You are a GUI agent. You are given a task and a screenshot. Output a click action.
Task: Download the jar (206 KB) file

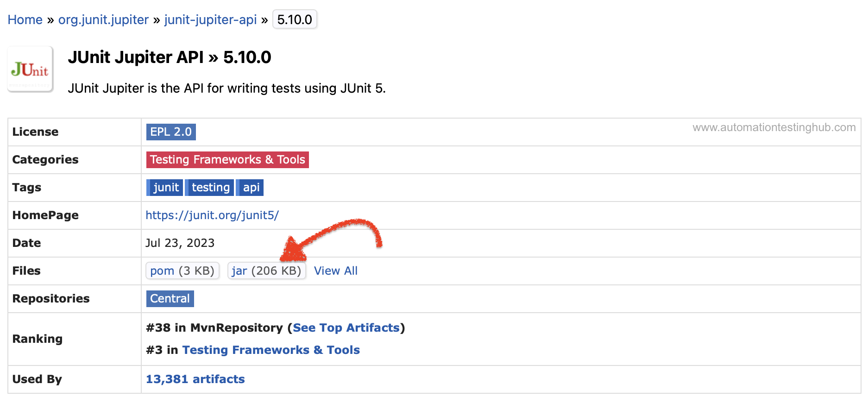coord(267,271)
